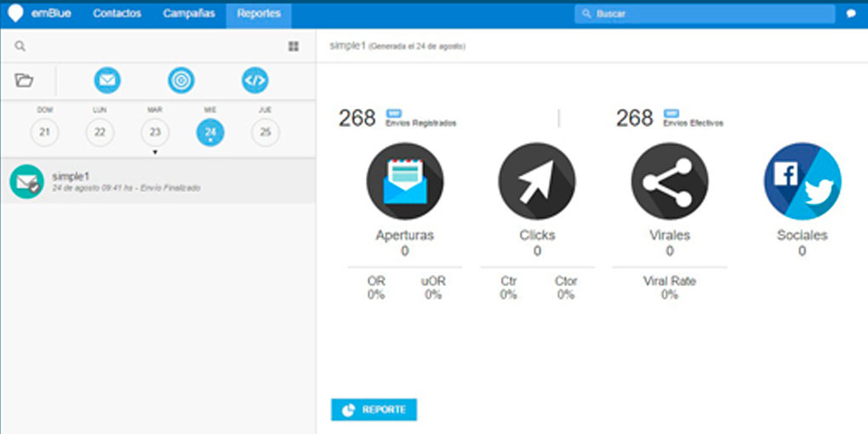Click the REPORTE button
868x434 pixels.
(x=374, y=409)
